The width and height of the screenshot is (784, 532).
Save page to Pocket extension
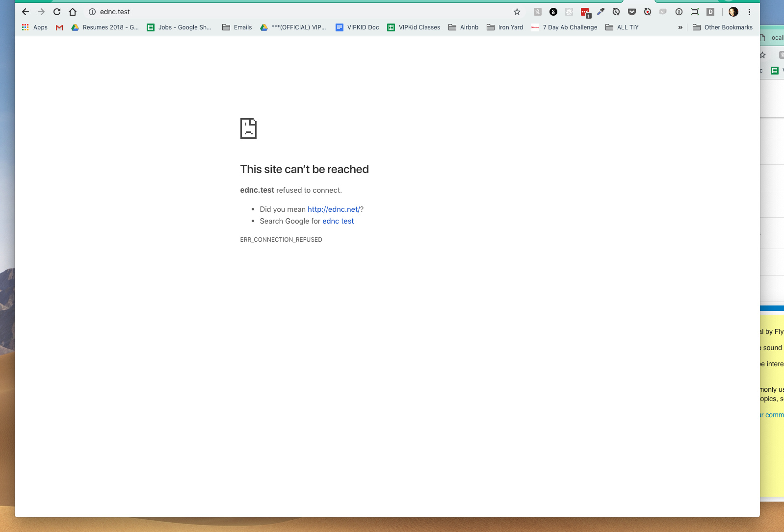pyautogui.click(x=632, y=12)
